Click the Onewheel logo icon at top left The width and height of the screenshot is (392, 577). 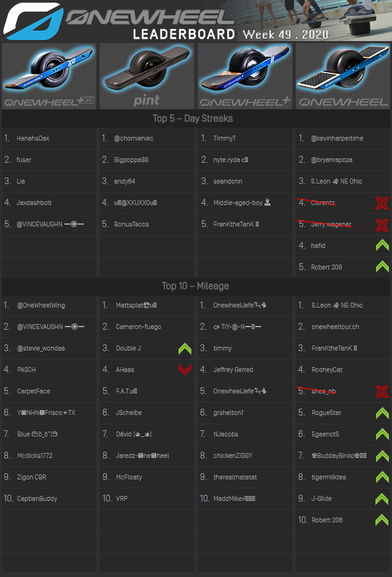click(32, 20)
